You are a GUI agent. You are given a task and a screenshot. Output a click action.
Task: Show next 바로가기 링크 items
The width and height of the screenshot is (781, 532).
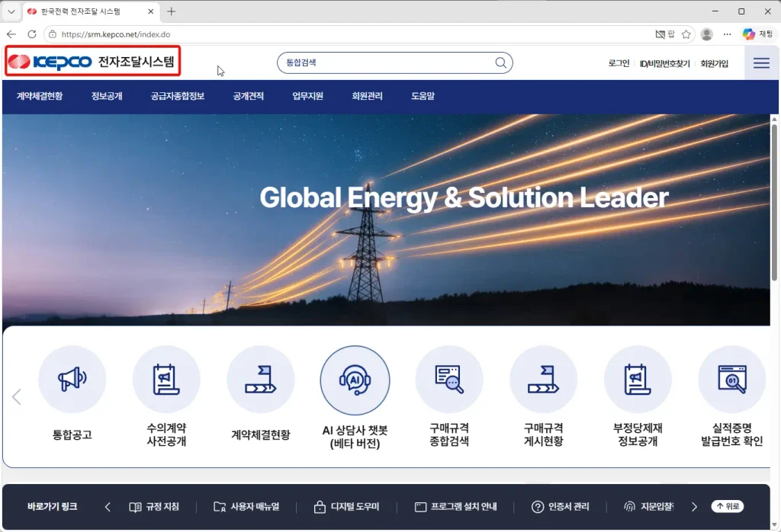[x=694, y=507]
